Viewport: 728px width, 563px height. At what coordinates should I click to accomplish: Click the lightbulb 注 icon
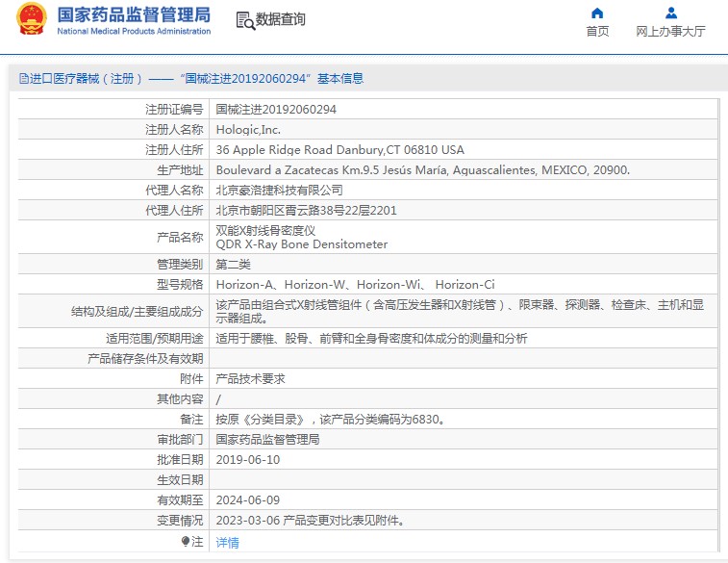[186, 541]
